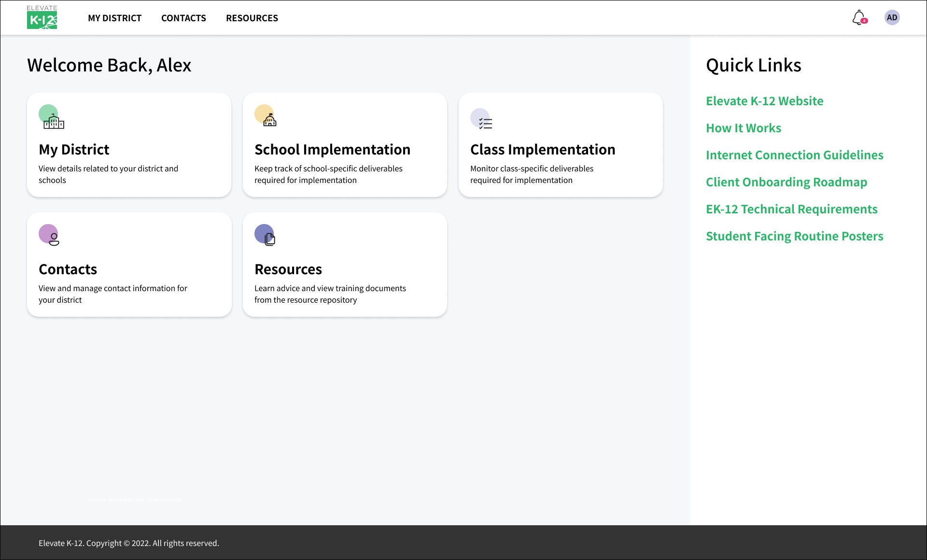
Task: Open the AD user avatar menu
Action: (892, 18)
